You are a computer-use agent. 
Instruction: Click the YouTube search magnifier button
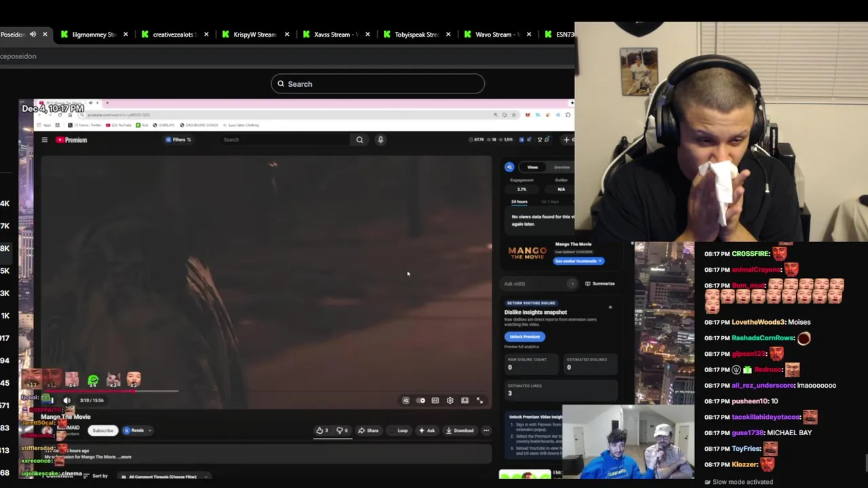[359, 140]
